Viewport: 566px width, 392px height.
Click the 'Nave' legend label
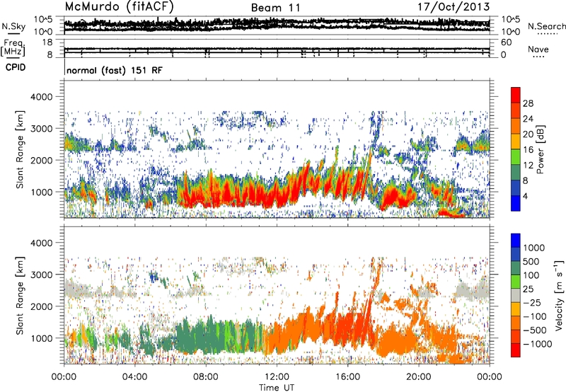(538, 49)
